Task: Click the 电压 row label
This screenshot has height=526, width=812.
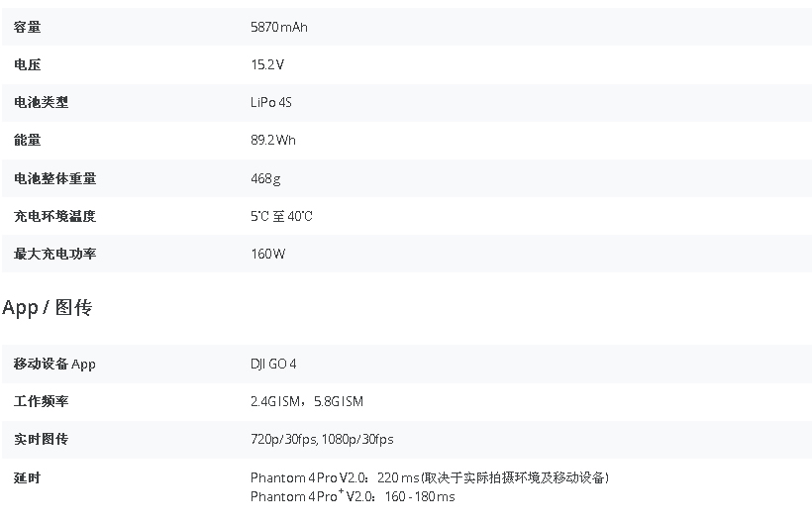Action: pyautogui.click(x=27, y=64)
